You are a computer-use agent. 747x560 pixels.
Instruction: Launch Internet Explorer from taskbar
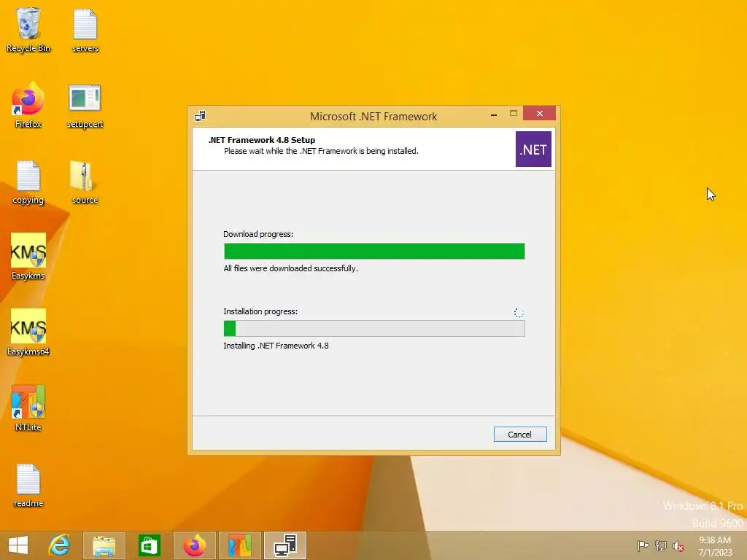click(x=60, y=545)
